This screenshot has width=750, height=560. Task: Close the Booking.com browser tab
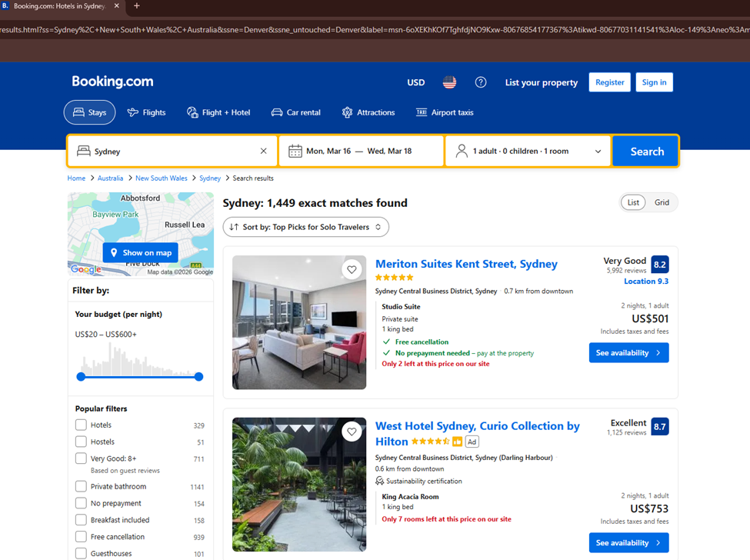(117, 5)
